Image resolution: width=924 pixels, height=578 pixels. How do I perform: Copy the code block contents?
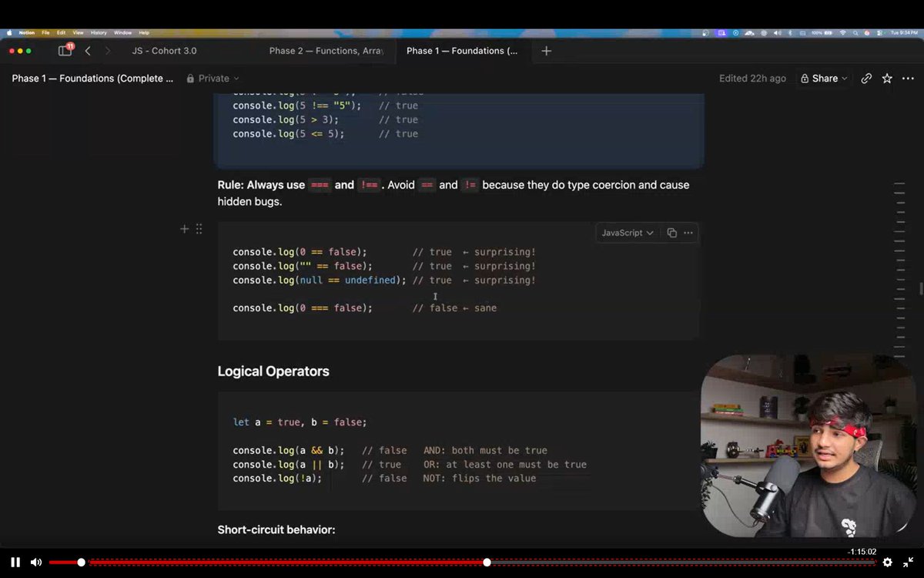point(671,233)
